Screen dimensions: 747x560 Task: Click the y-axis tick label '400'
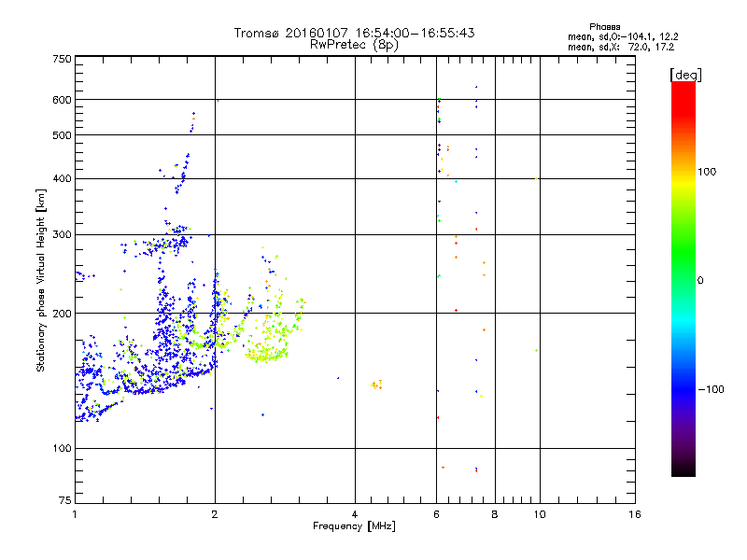click(62, 179)
